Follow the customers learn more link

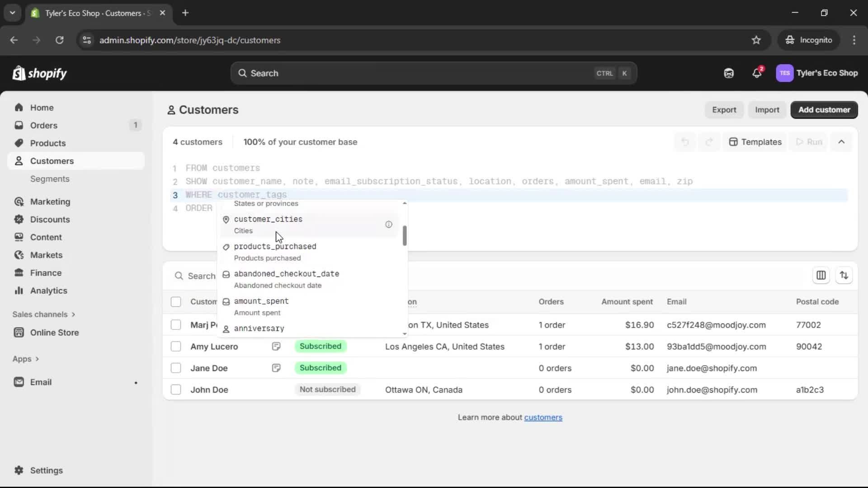543,418
